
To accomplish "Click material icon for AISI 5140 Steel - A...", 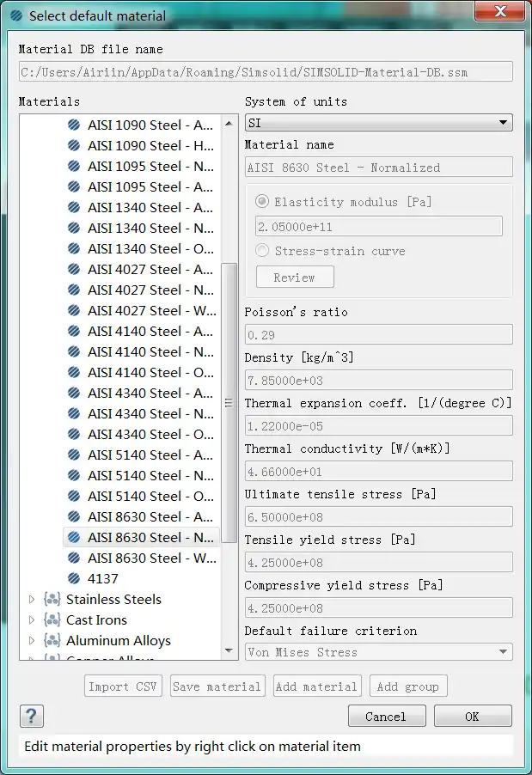I will point(74,455).
